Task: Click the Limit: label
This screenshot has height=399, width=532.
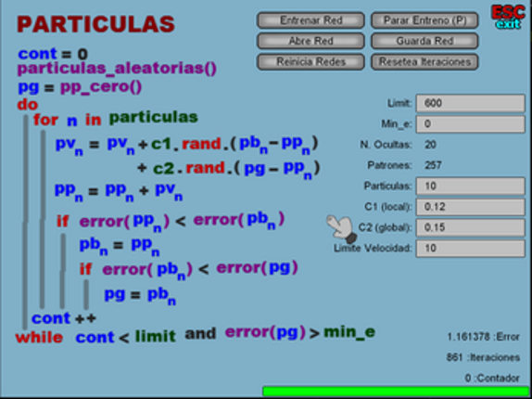Action: (x=399, y=103)
